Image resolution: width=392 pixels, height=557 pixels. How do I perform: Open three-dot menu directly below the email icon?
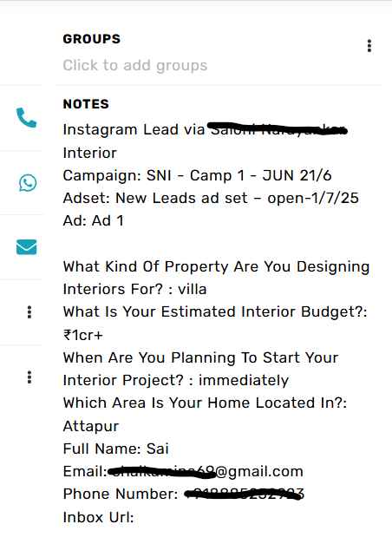29,311
